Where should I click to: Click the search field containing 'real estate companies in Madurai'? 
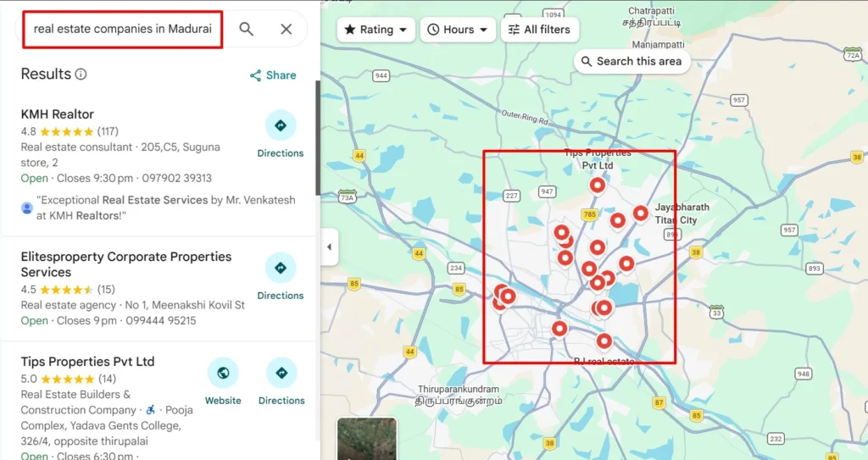tap(122, 29)
